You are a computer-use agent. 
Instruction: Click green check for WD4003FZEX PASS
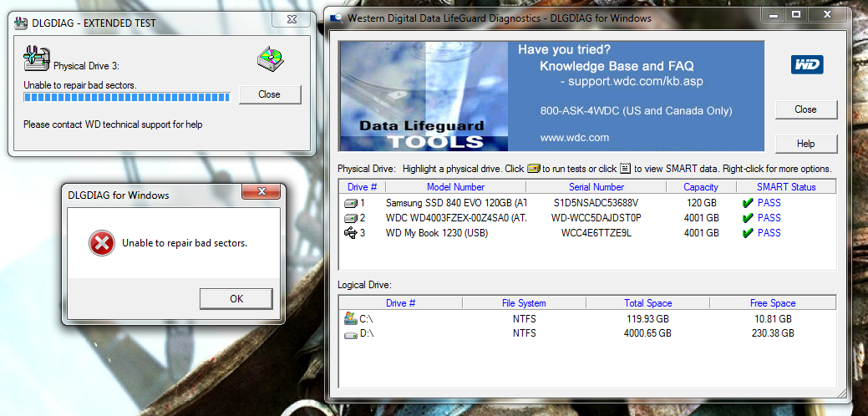pos(748,218)
